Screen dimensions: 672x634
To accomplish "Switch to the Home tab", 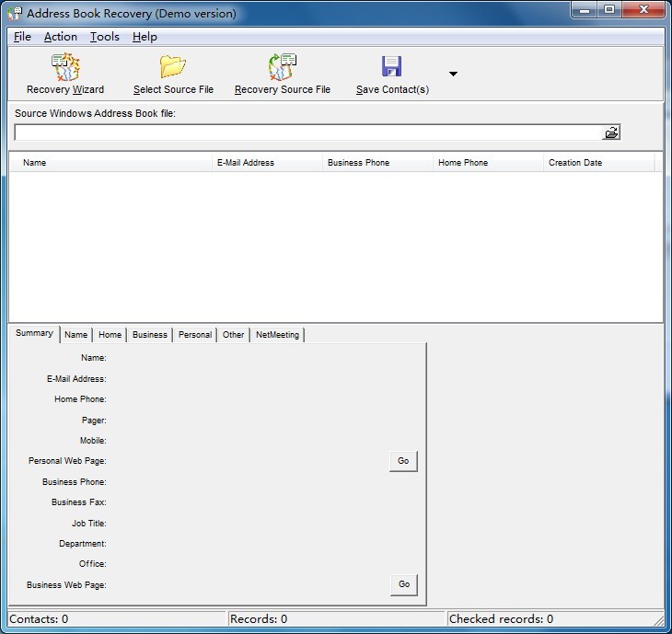I will pos(110,335).
